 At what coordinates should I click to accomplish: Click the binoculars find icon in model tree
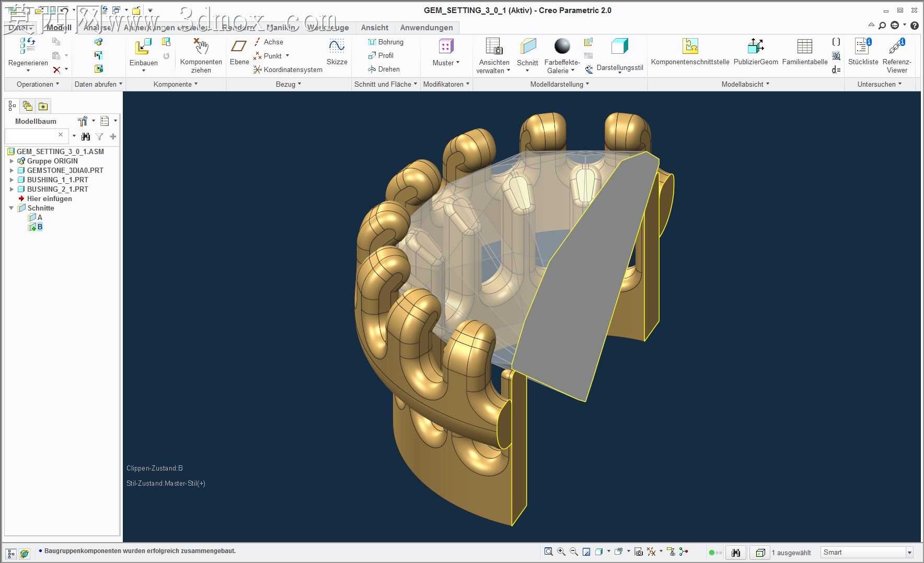[x=86, y=136]
